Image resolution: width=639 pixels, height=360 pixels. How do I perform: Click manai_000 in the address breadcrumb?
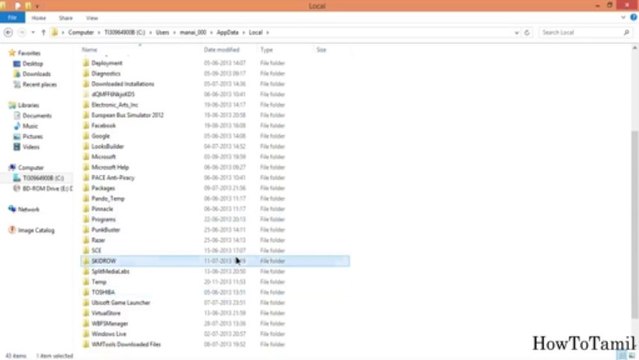[193, 32]
